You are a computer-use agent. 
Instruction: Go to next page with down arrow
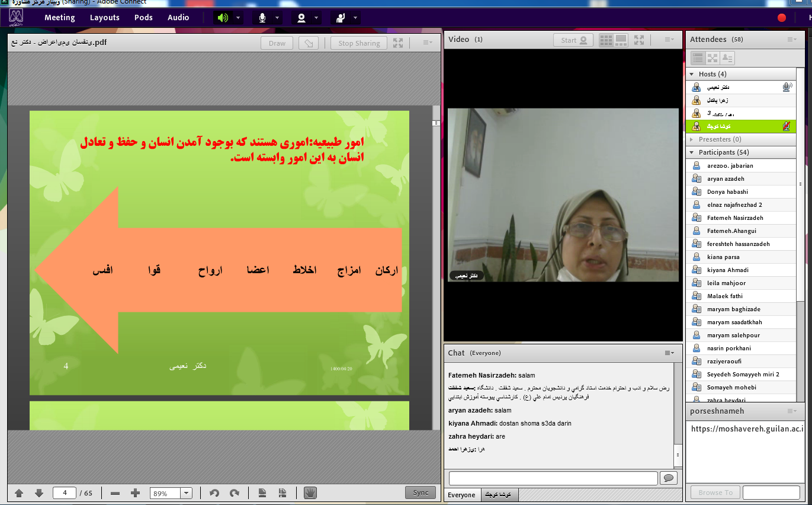(39, 493)
